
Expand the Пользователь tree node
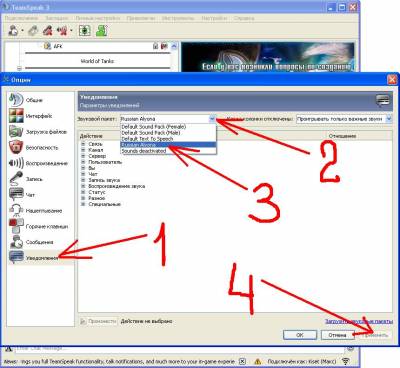pyautogui.click(x=83, y=162)
